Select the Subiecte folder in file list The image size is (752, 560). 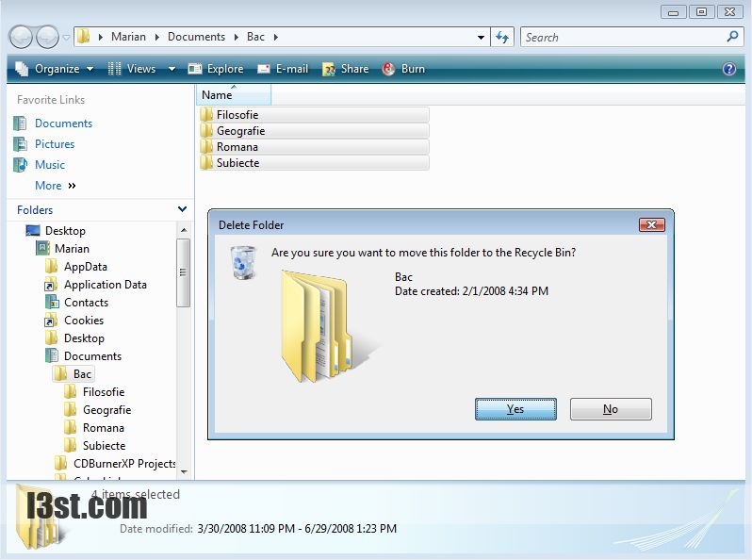click(x=314, y=163)
